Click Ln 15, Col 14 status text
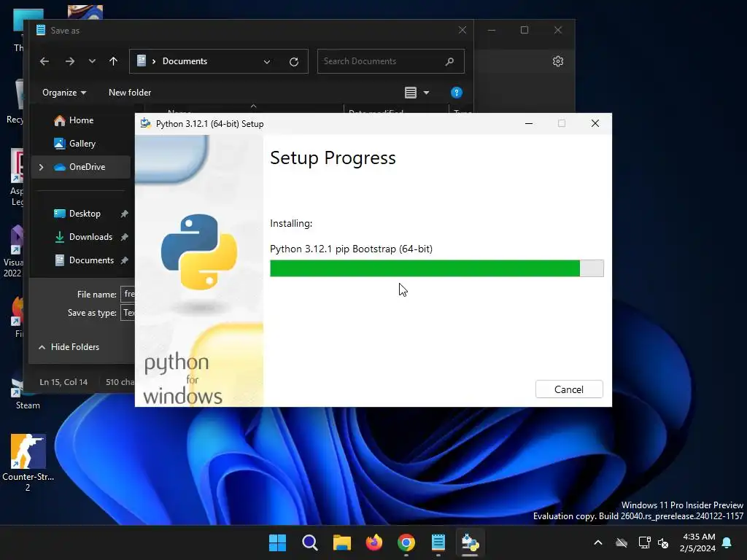 point(63,382)
